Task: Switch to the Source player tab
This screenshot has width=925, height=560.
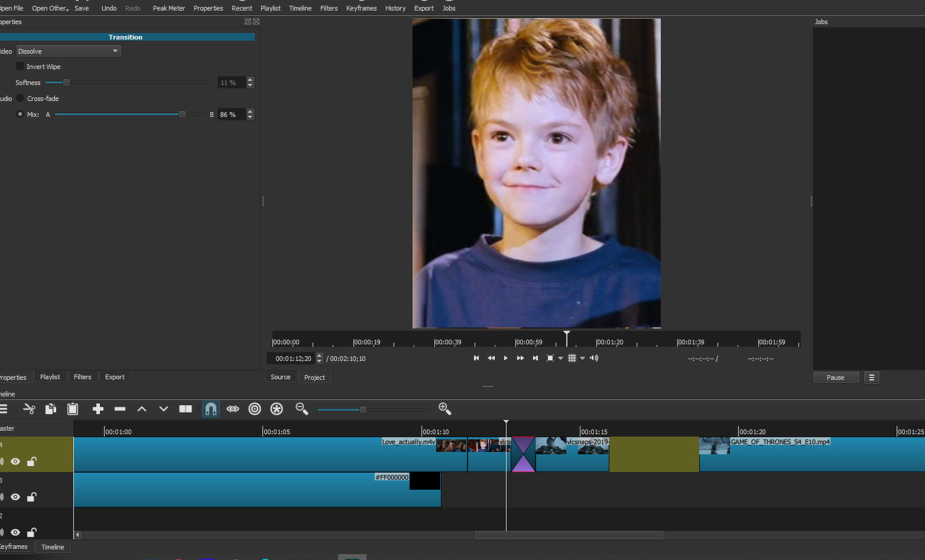Action: (281, 377)
